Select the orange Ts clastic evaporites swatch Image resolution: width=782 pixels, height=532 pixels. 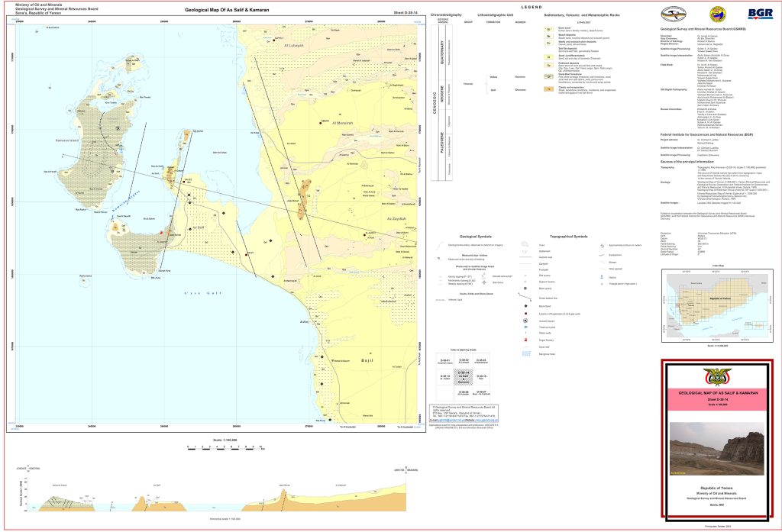[550, 89]
